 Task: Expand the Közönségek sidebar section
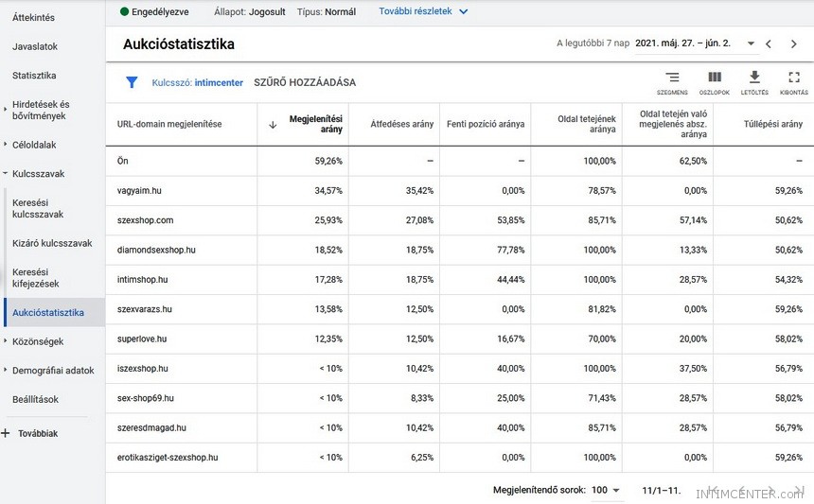pyautogui.click(x=6, y=341)
